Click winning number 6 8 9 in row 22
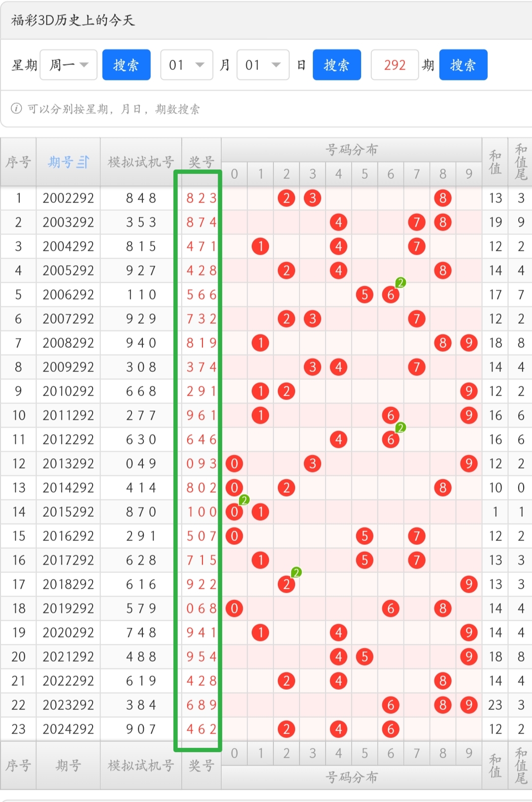This screenshot has height=802, width=532. (x=201, y=705)
